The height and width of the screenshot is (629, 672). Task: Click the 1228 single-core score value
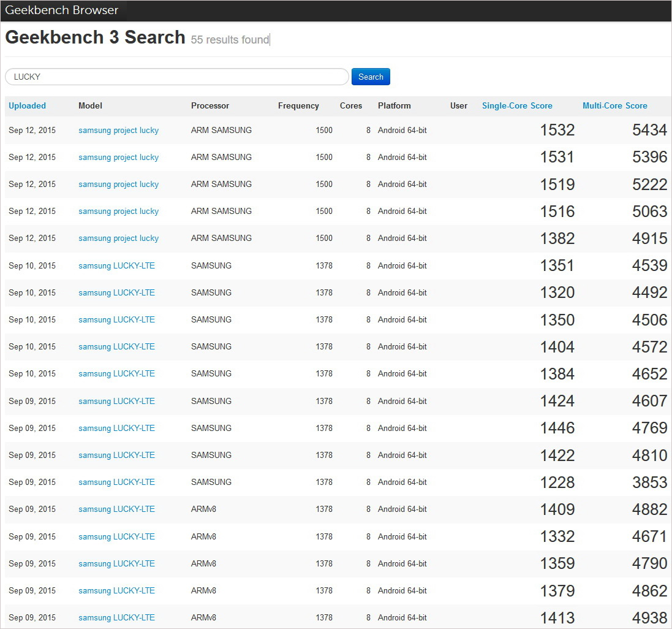coord(557,482)
